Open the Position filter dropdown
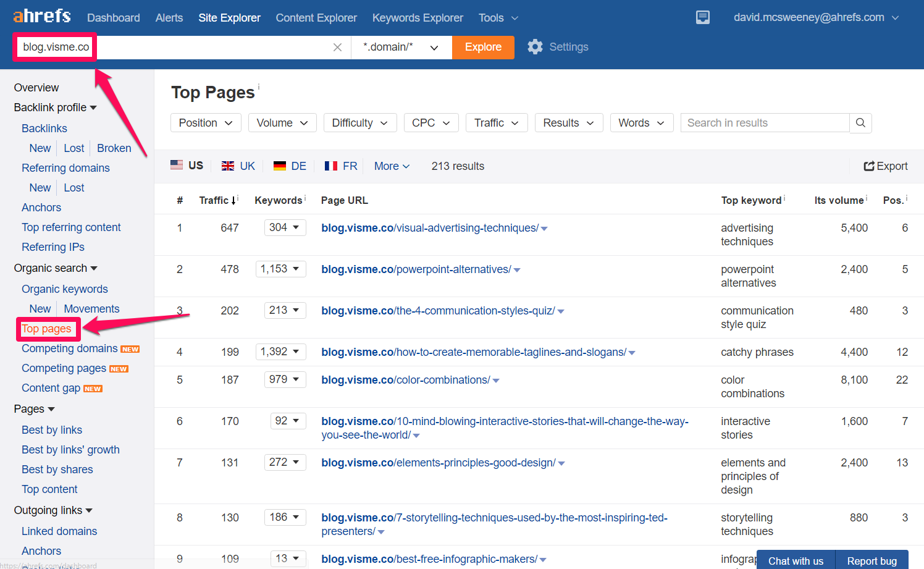 coord(206,123)
